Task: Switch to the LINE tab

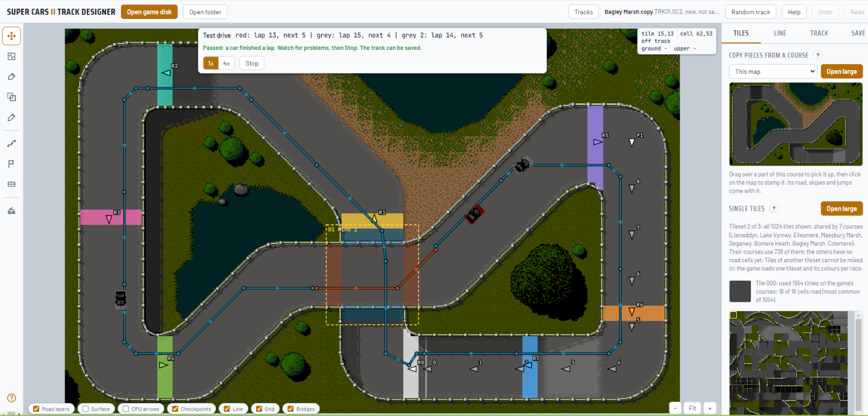Action: [780, 33]
